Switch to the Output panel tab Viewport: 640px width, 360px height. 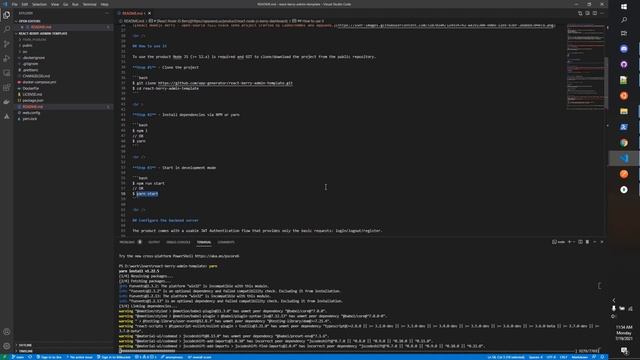point(154,242)
